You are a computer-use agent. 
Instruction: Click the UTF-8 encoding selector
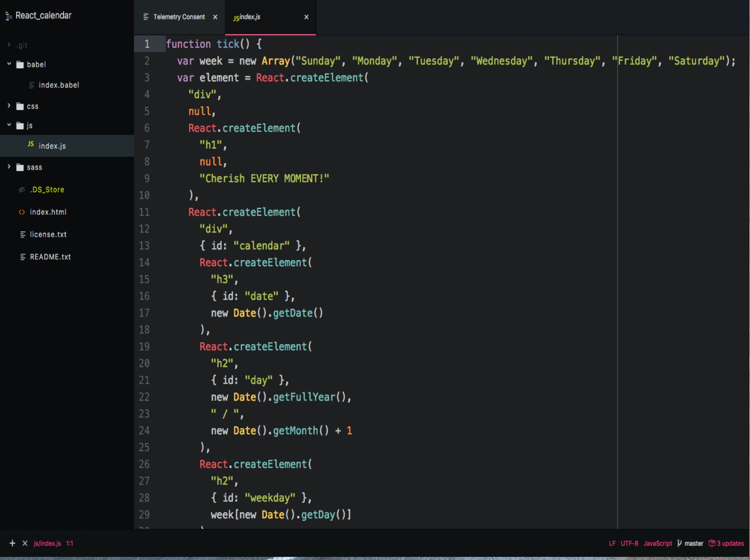coord(629,543)
